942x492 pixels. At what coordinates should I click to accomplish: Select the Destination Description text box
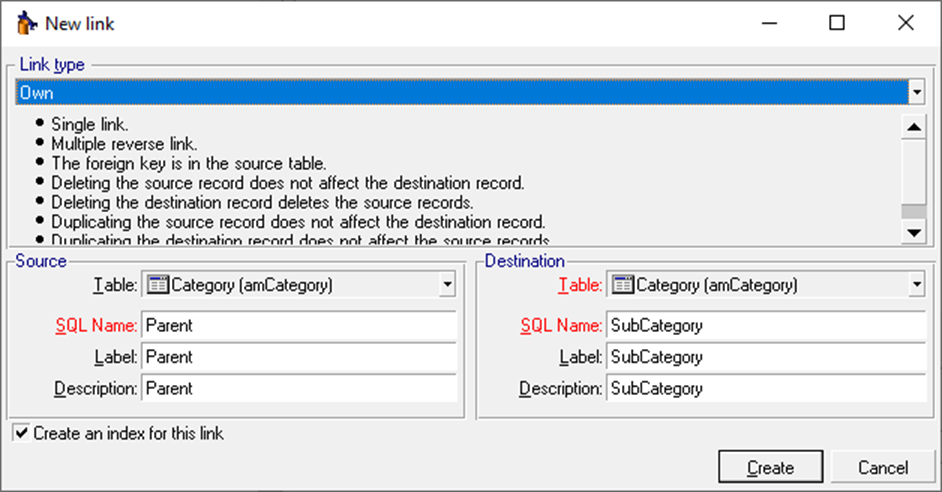click(x=764, y=388)
